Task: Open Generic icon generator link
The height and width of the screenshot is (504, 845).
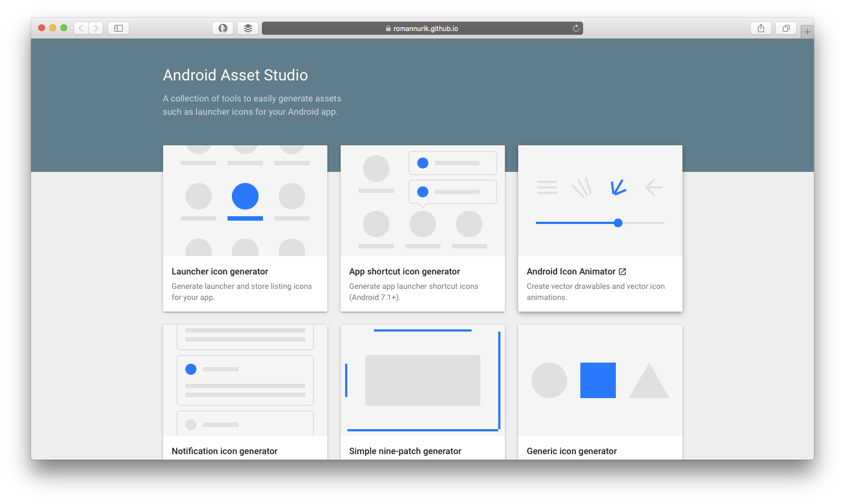Action: tap(571, 451)
